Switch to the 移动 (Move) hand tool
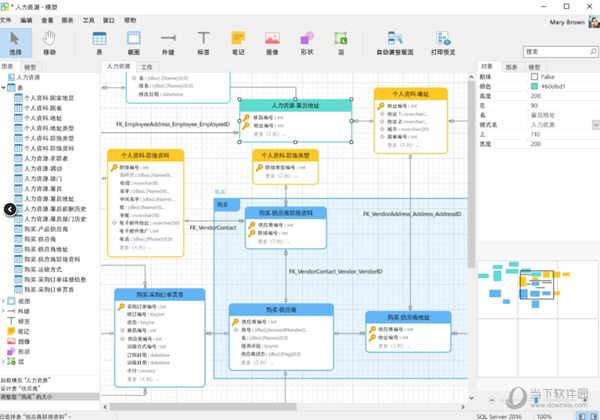The height and width of the screenshot is (420, 600). 49,43
